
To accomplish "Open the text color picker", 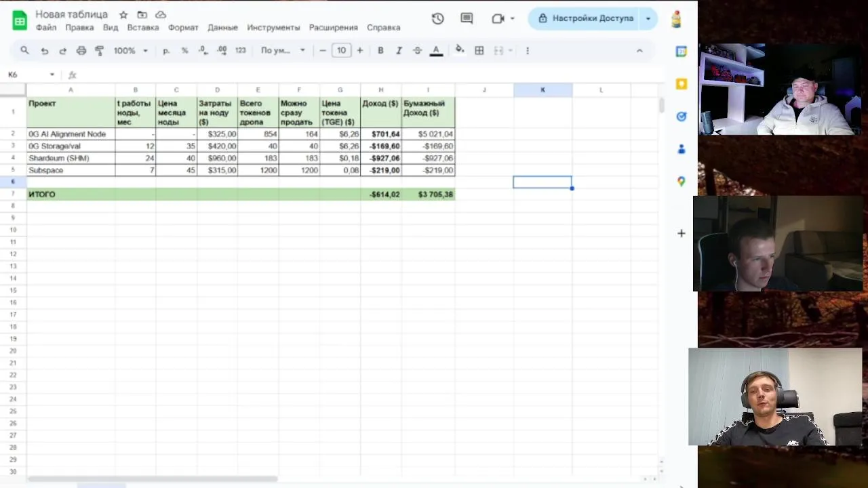I will pos(436,50).
